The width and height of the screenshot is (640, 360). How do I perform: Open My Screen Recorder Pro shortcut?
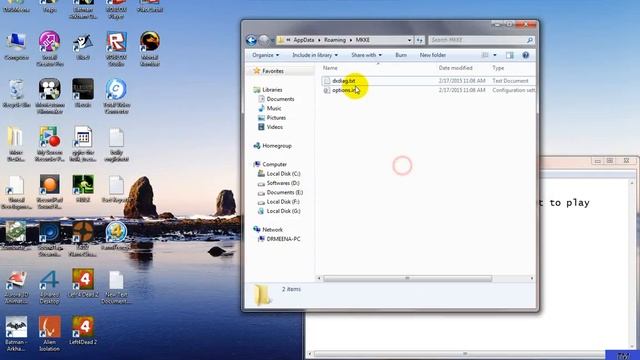pyautogui.click(x=50, y=144)
